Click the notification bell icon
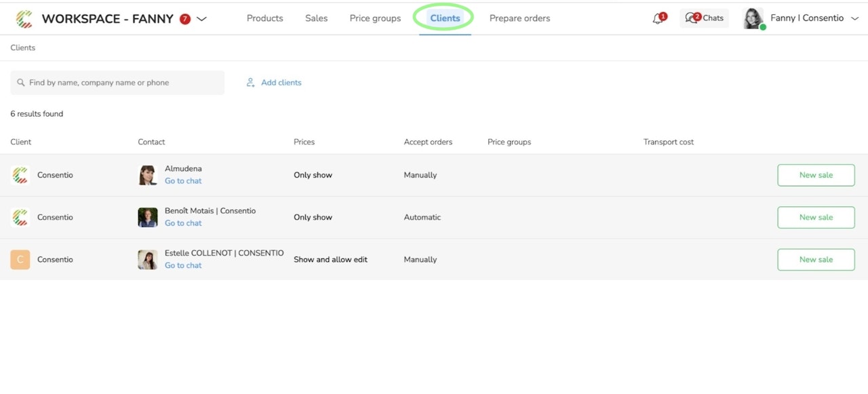This screenshot has height=394, width=868. (658, 19)
